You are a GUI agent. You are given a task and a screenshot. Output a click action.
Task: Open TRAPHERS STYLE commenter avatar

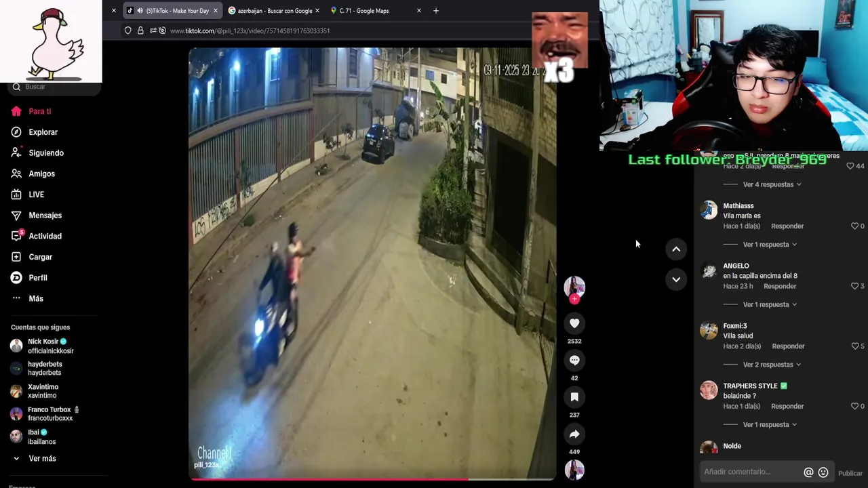click(x=709, y=390)
